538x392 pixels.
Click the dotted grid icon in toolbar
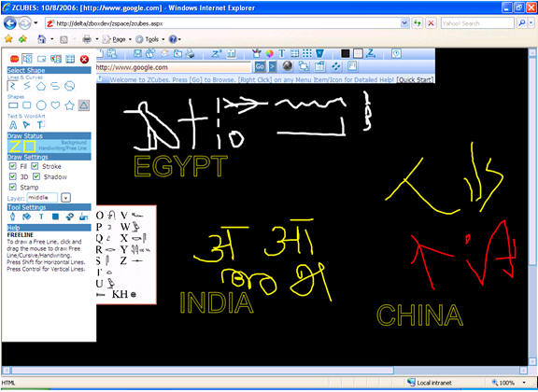[x=307, y=53]
